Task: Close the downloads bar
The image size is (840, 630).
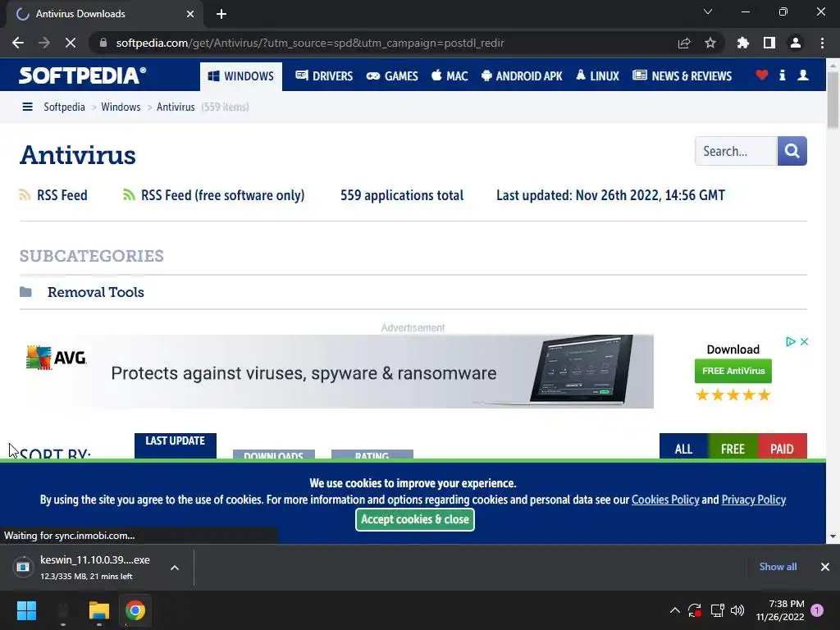Action: (825, 567)
